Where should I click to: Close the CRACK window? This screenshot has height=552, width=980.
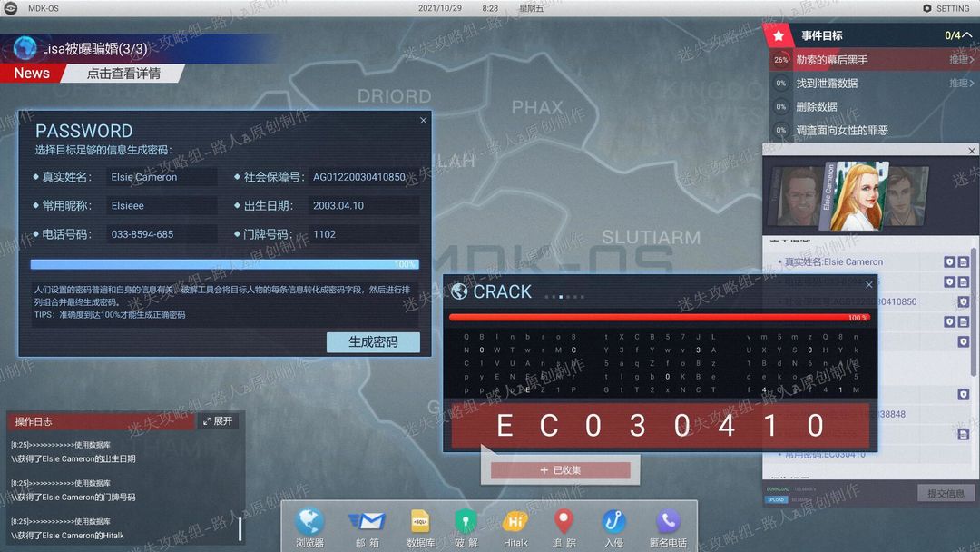[868, 284]
